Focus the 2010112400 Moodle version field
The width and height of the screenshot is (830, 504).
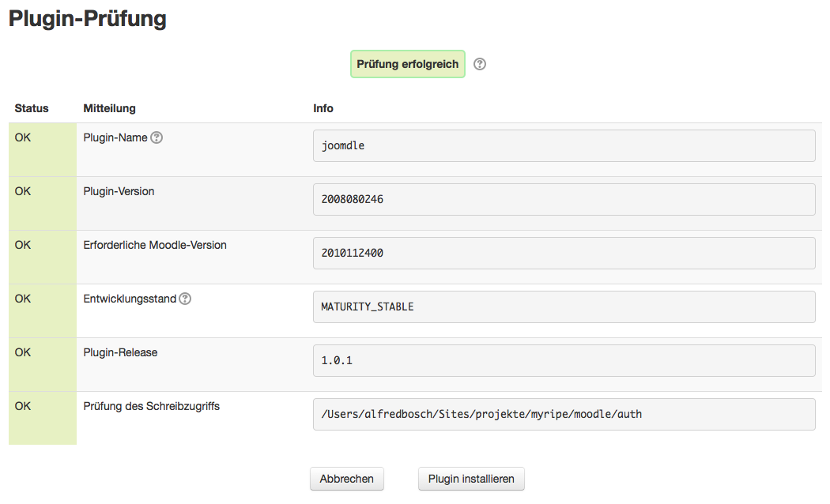564,254
